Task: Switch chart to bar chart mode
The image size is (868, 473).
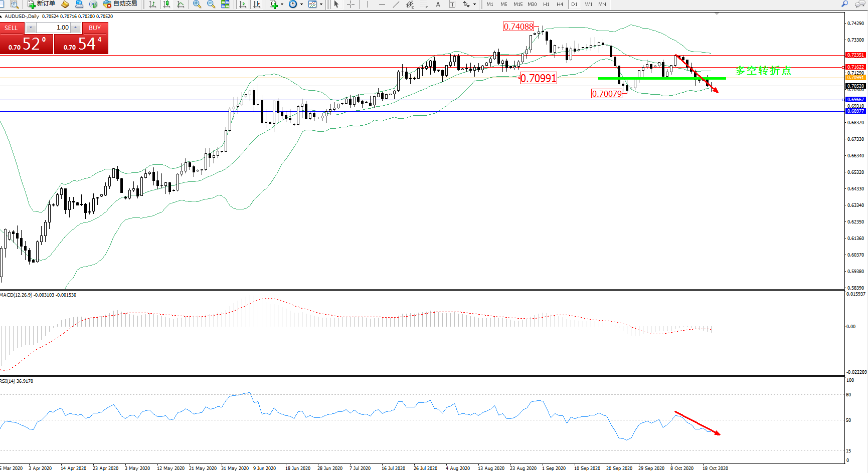Action: [152, 4]
